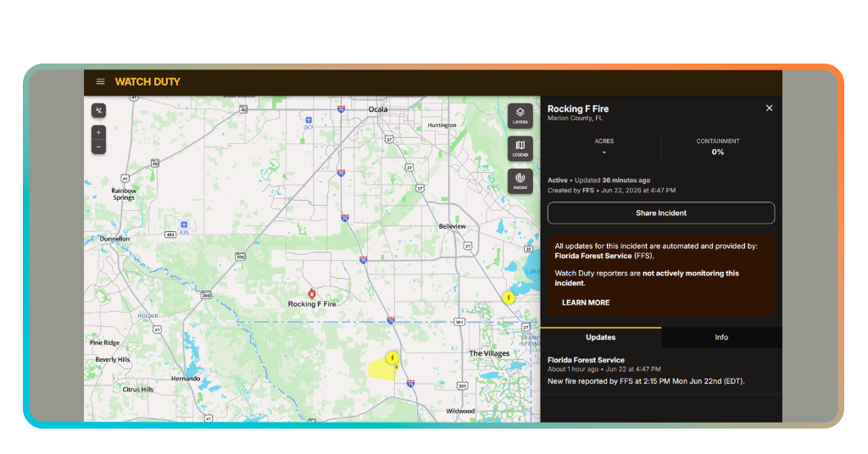Click the Florida Forest Service update heading
868x454 pixels.
tap(586, 360)
